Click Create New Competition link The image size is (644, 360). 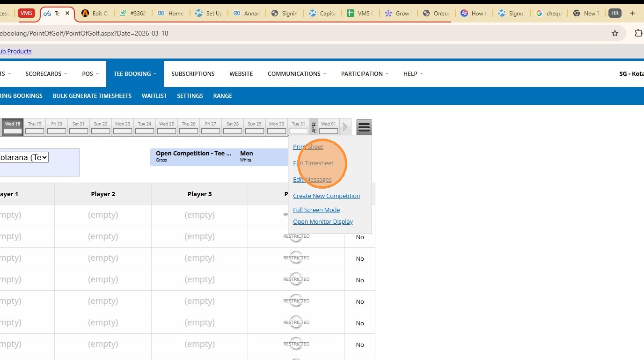(326, 196)
